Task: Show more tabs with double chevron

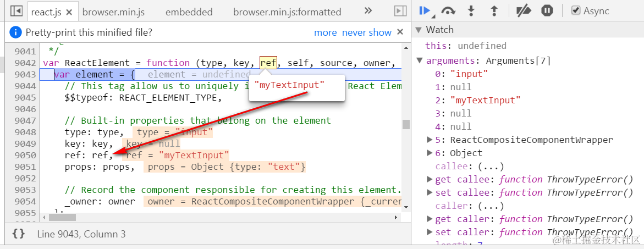Action: pos(368,10)
